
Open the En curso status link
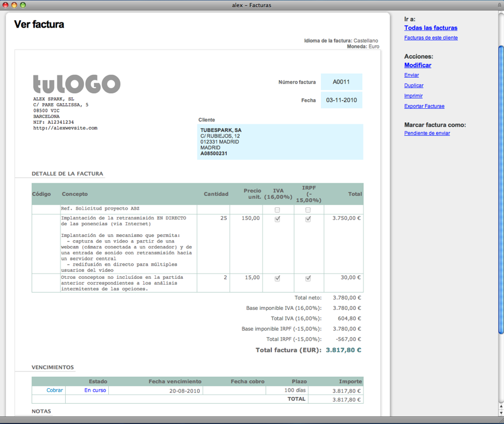[95, 391]
